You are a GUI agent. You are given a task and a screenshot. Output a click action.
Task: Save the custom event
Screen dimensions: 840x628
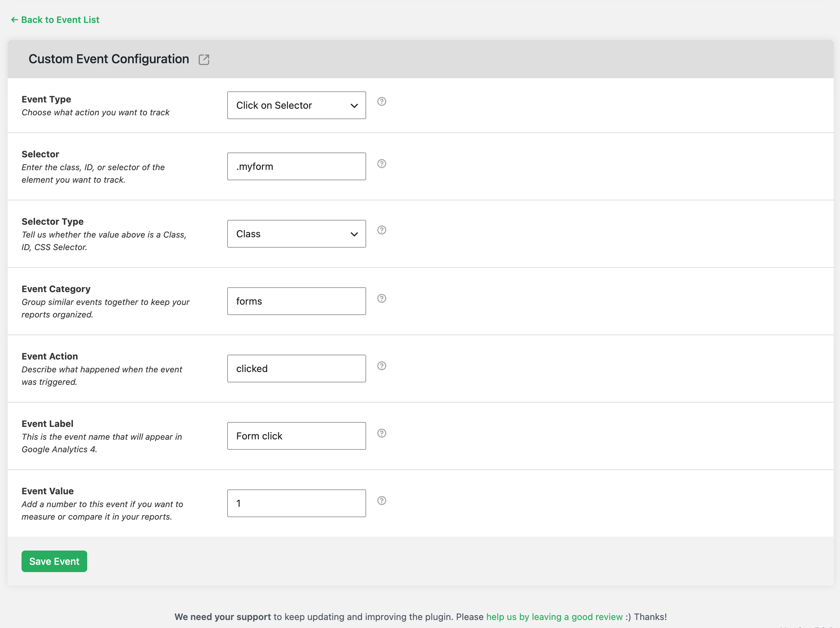click(54, 561)
